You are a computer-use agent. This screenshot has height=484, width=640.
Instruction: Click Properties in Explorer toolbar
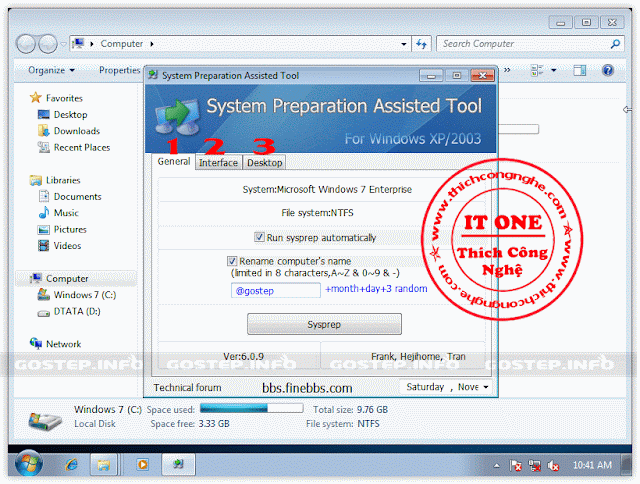pos(120,70)
